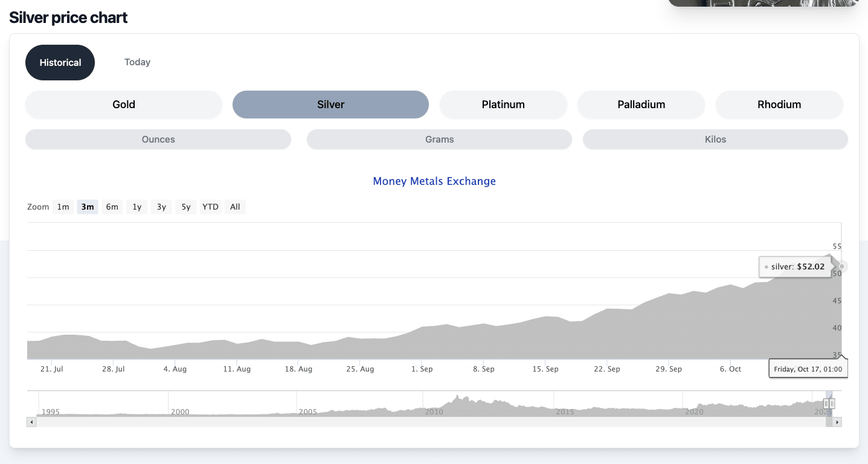Switch to the Today tab
This screenshot has height=464, width=868.
click(137, 62)
